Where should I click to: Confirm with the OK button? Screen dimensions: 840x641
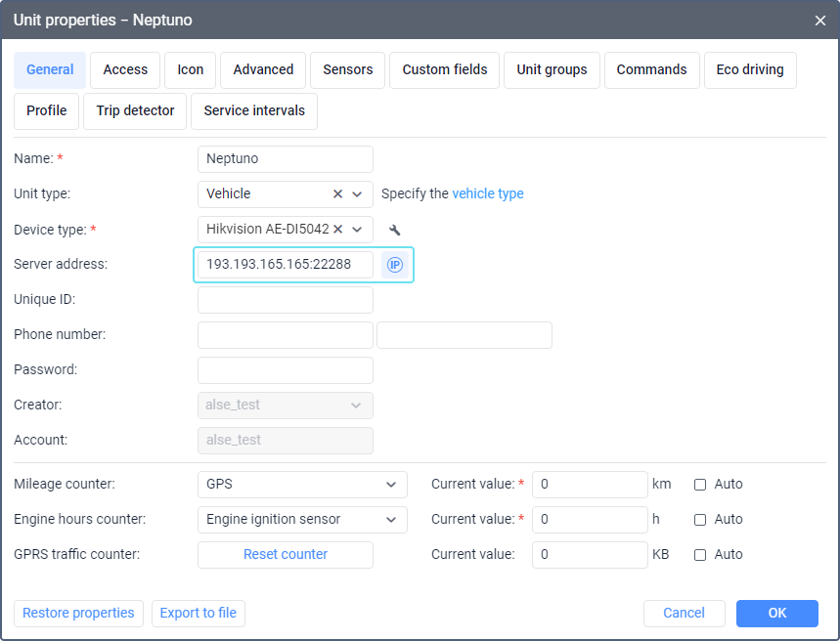pos(777,614)
